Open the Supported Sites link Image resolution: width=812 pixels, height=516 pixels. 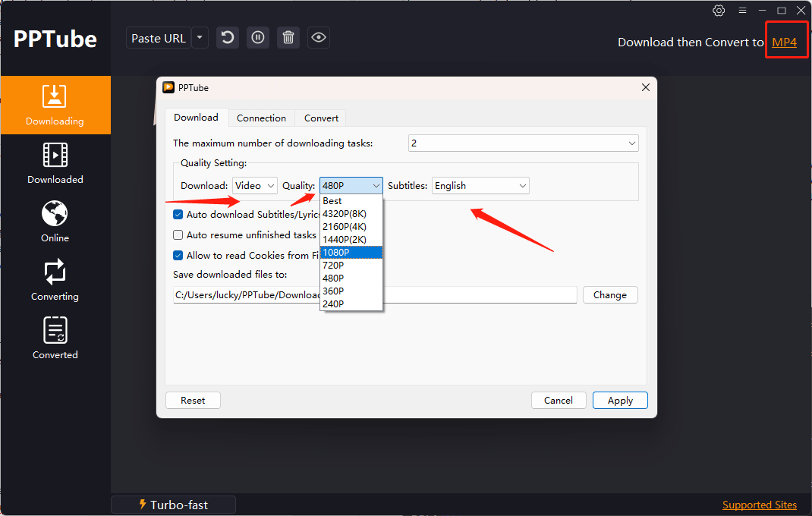[x=759, y=505]
